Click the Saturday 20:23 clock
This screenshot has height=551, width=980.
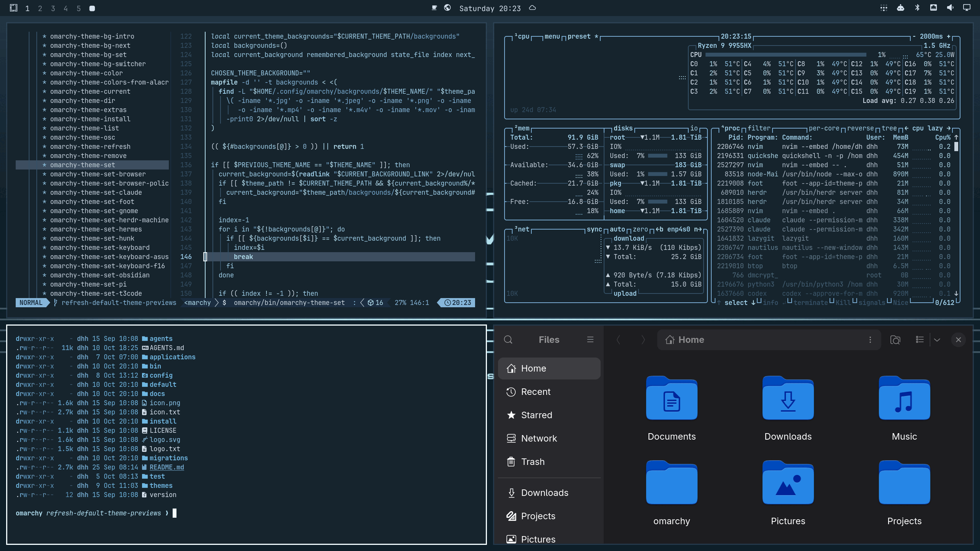click(490, 8)
